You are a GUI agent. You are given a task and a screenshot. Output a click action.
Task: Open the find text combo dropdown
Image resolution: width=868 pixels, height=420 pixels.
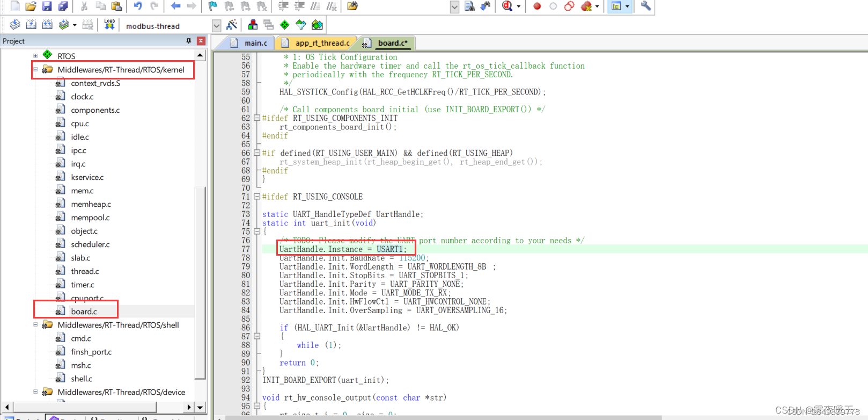pyautogui.click(x=454, y=6)
